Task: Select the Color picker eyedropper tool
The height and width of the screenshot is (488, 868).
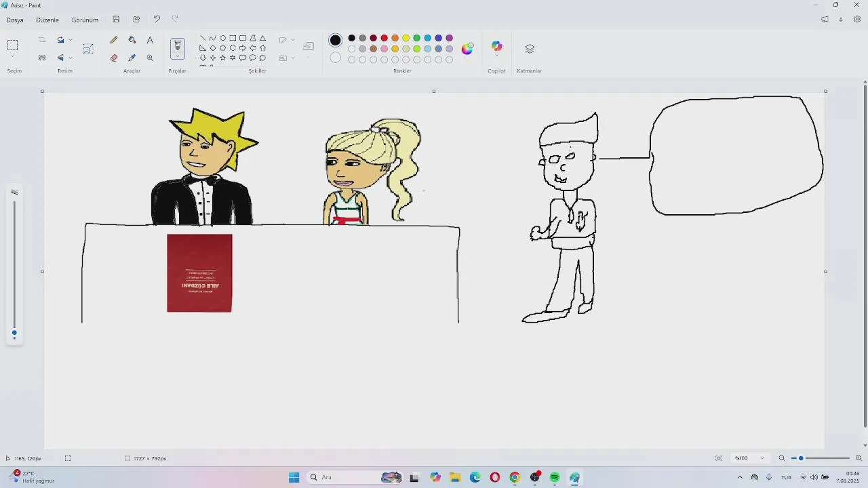Action: pyautogui.click(x=132, y=58)
